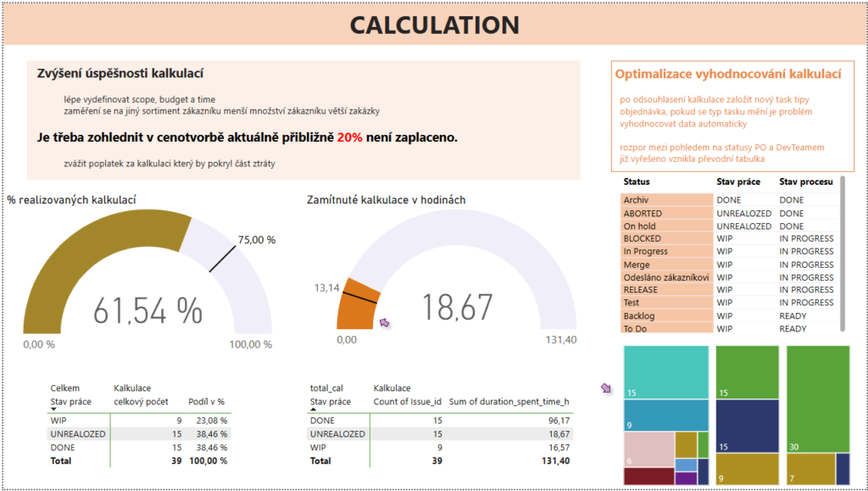Select the Archiv status row
The image size is (868, 491).
[x=636, y=200]
